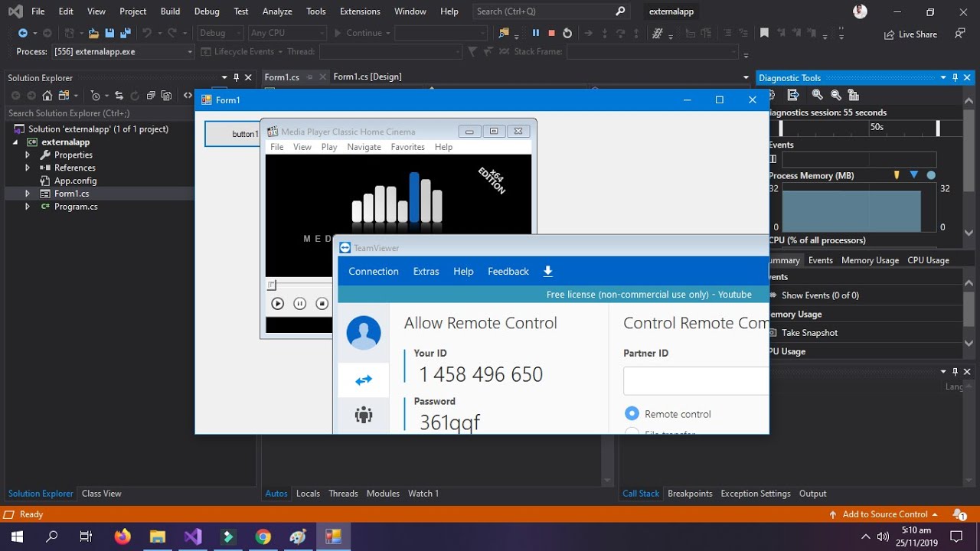Click the Search Solution Explorer field
The image size is (980, 551).
tap(100, 113)
